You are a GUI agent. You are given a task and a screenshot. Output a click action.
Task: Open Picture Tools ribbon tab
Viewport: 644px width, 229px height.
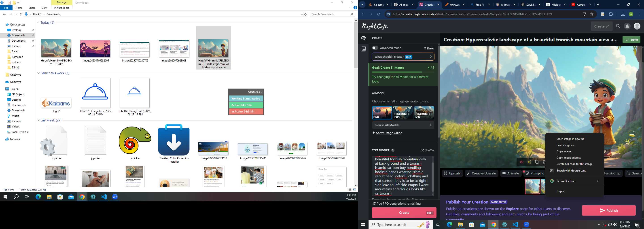click(61, 8)
